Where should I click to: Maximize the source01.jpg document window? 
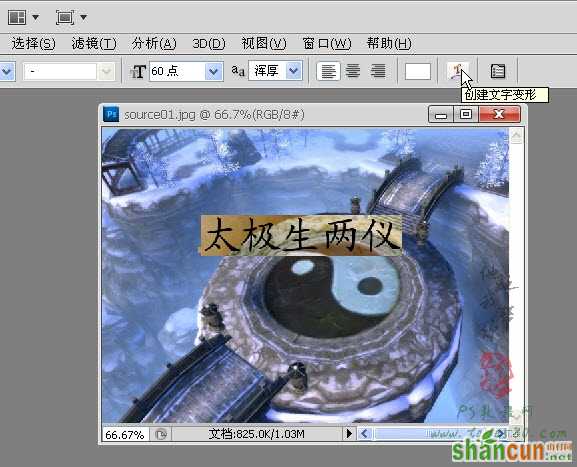(466, 114)
